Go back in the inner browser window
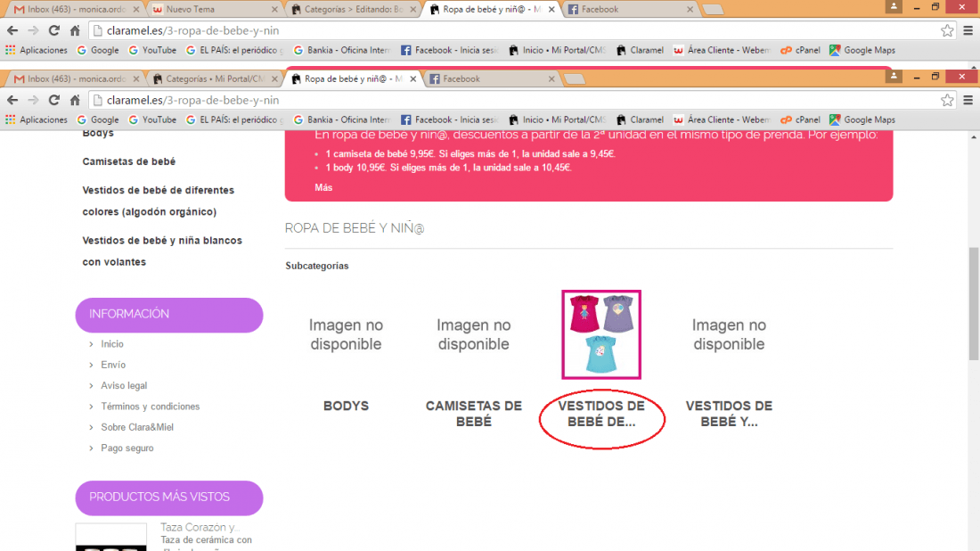 tap(12, 100)
